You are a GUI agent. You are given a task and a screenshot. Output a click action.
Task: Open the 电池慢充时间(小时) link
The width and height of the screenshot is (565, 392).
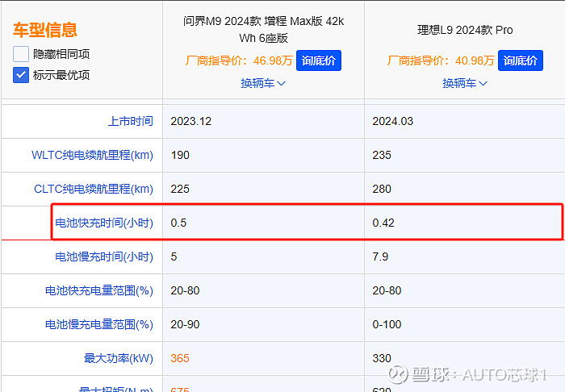tap(104, 256)
